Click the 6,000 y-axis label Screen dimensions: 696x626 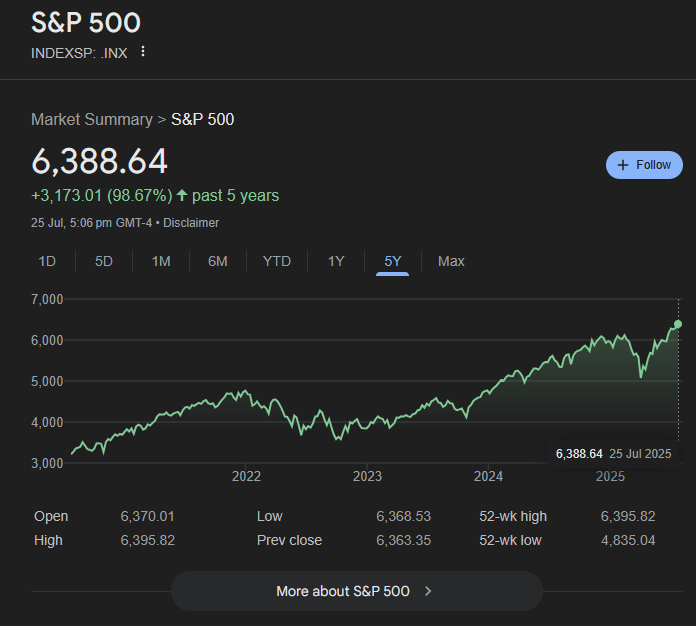point(47,341)
